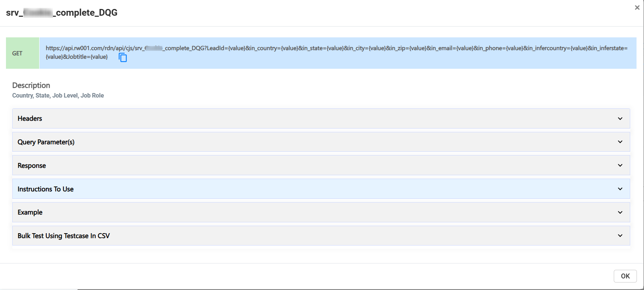Screen dimensions: 644x290
Task: Click the Description heading
Action: [31, 85]
